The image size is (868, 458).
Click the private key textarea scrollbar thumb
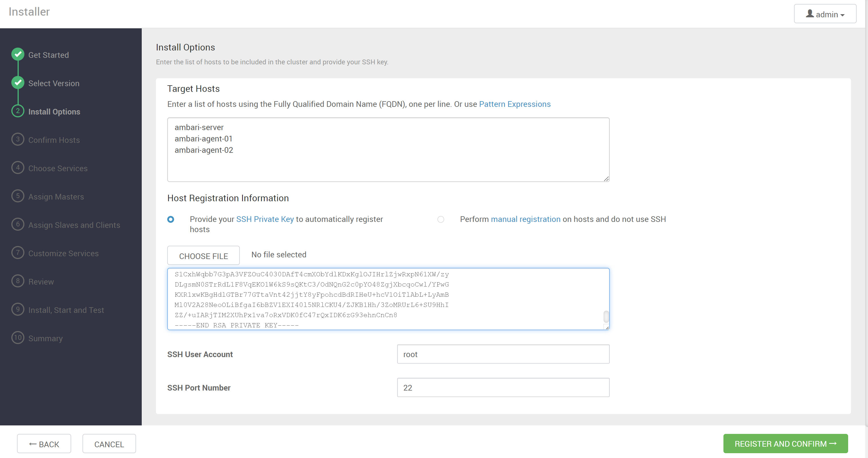[606, 317]
